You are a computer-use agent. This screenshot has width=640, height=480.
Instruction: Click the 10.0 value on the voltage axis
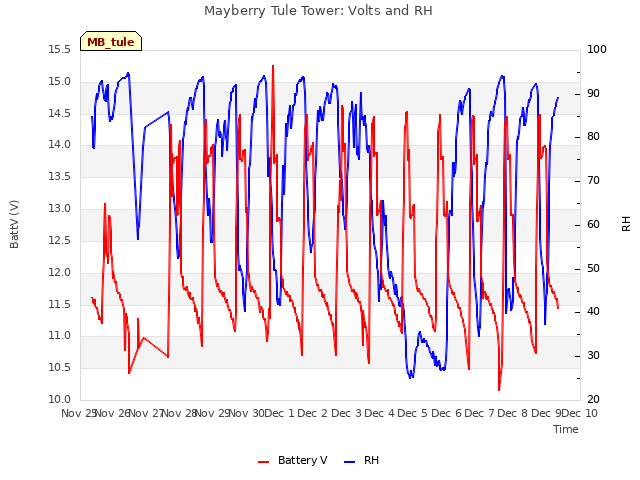(60, 400)
